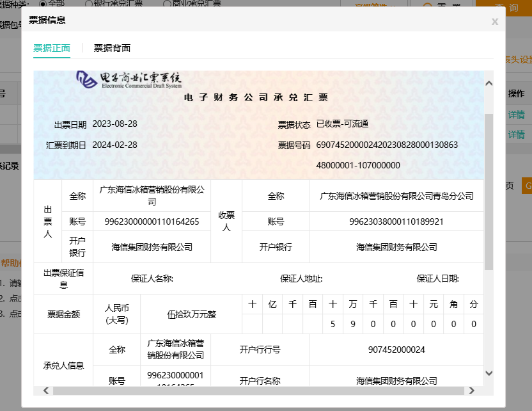This screenshot has width=532, height=411.
Task: Click the '开户行名称' label
Action: pos(260,381)
